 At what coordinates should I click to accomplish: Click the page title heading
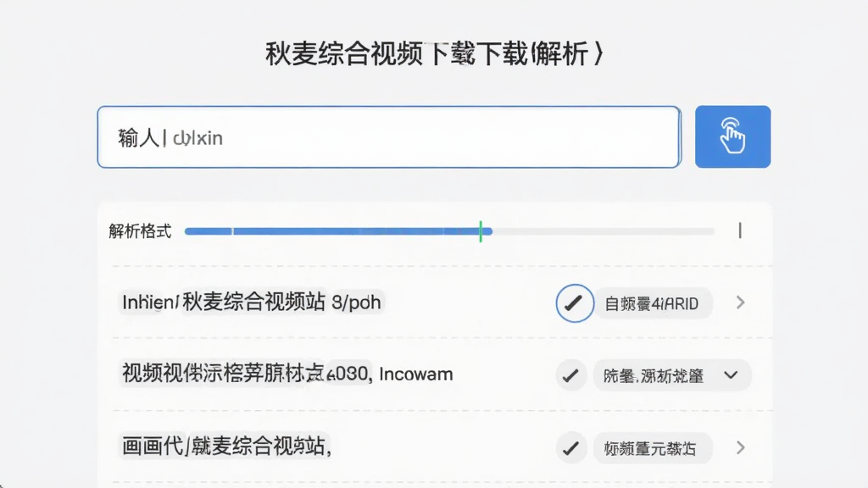point(435,54)
